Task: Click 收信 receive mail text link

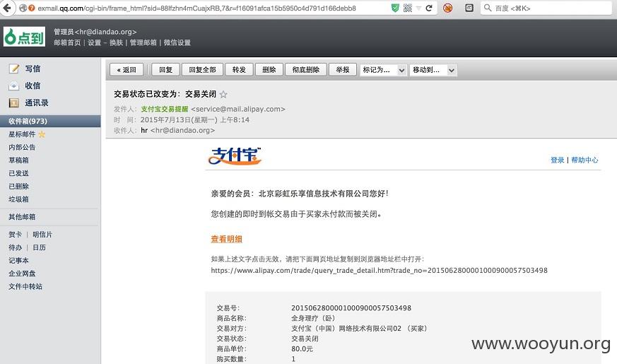Action: pyautogui.click(x=33, y=86)
